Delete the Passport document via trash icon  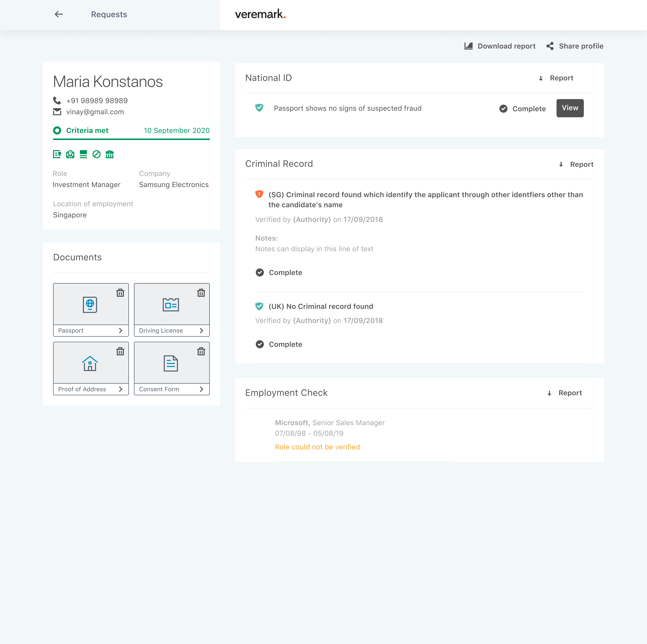(x=120, y=293)
